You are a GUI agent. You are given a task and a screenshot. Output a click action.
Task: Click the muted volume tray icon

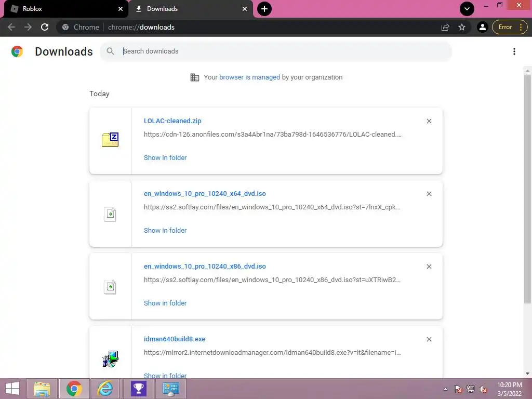[x=483, y=389]
